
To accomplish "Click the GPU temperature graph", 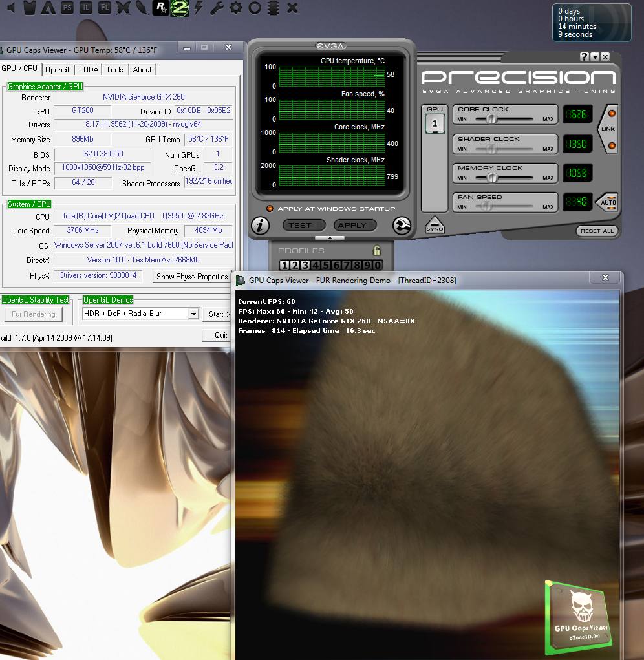I will tap(332, 76).
